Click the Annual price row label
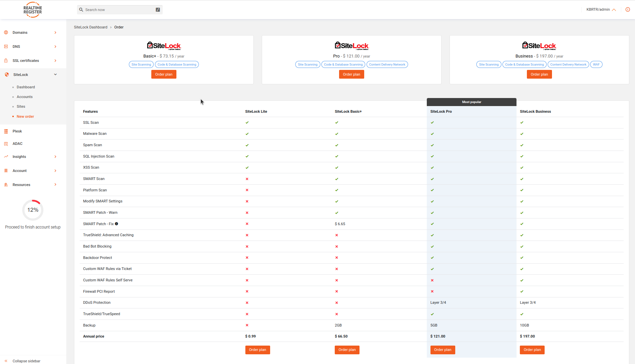 (94, 336)
